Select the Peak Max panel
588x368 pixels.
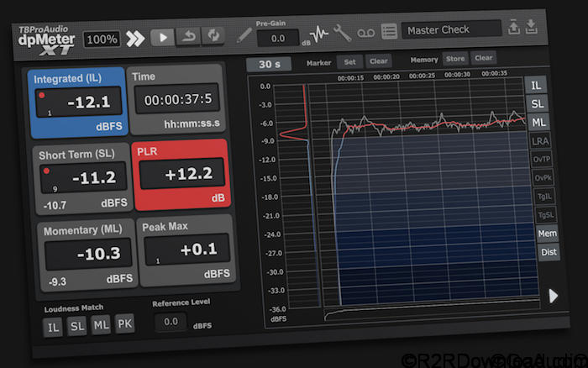[x=186, y=250]
